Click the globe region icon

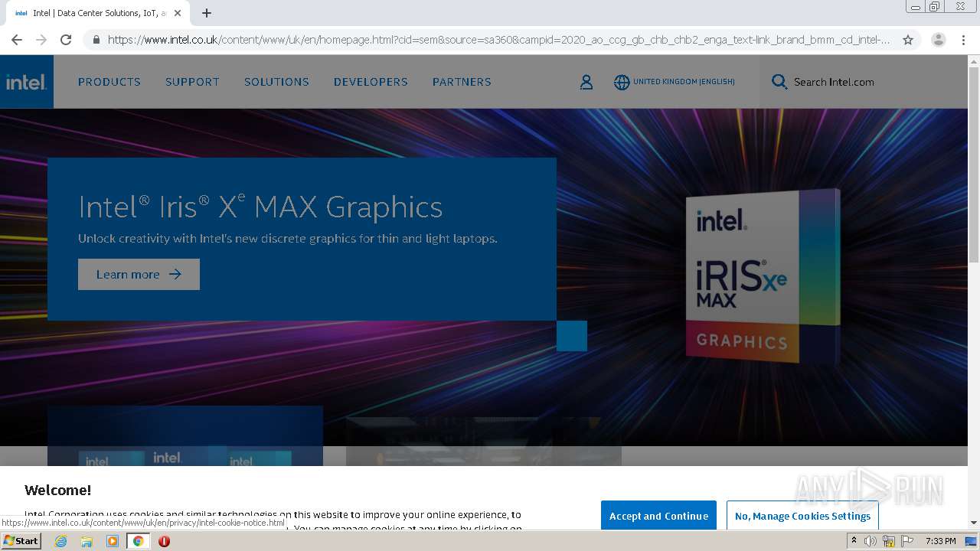click(x=622, y=82)
